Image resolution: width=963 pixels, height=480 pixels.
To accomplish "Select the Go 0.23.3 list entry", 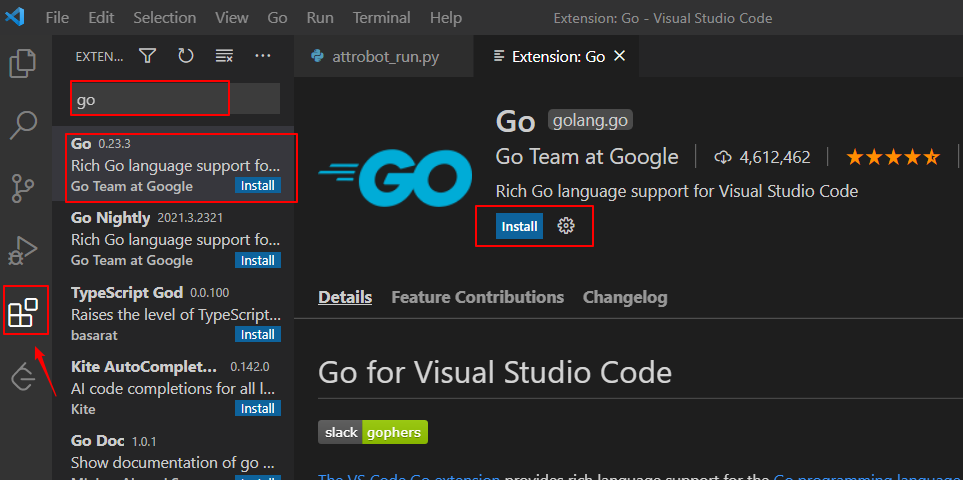I will [x=173, y=165].
